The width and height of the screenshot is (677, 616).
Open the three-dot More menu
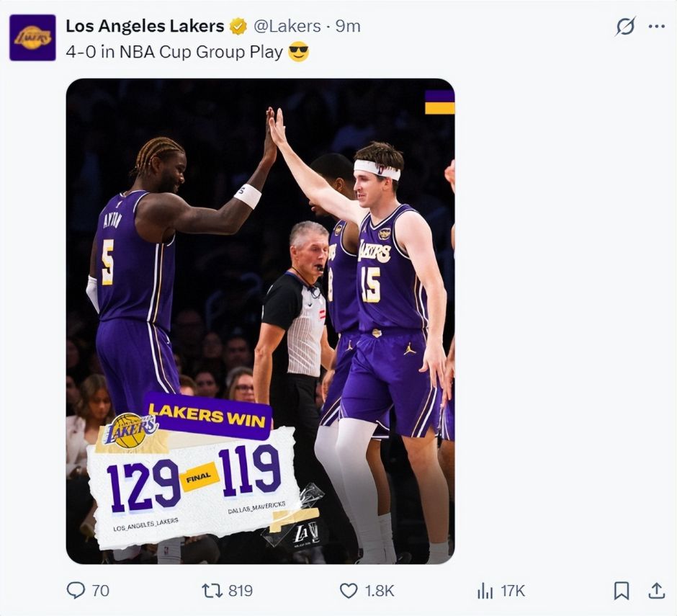(656, 27)
